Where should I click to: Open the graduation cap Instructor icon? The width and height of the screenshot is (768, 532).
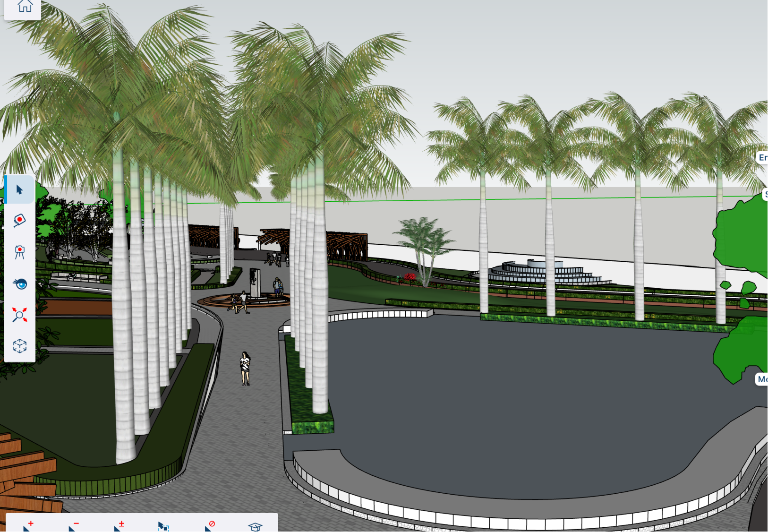(255, 526)
